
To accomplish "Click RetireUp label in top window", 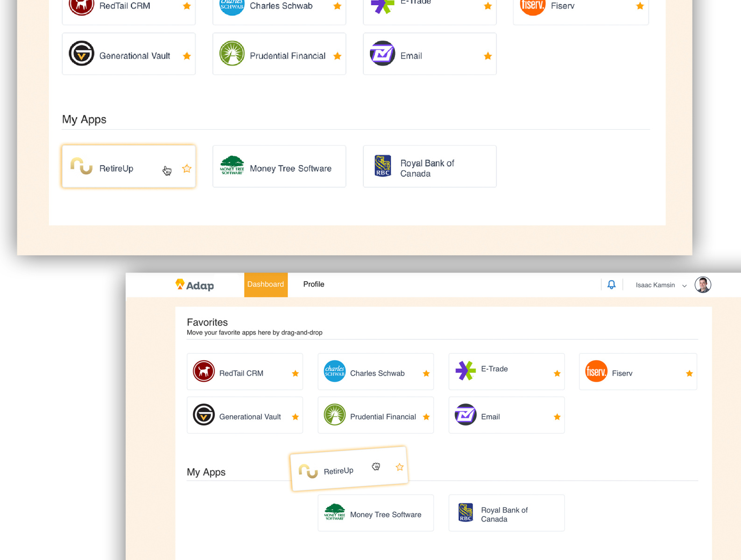I will [116, 168].
